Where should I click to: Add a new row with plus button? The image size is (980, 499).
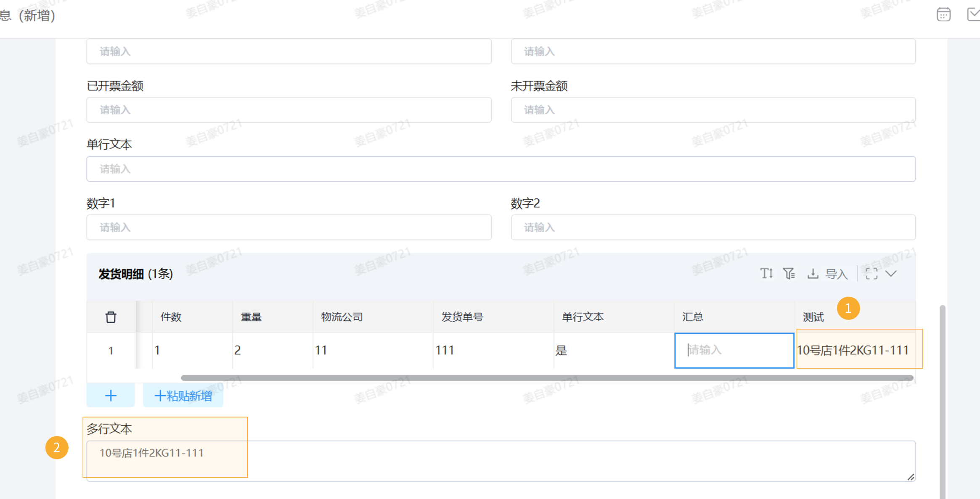coord(111,396)
